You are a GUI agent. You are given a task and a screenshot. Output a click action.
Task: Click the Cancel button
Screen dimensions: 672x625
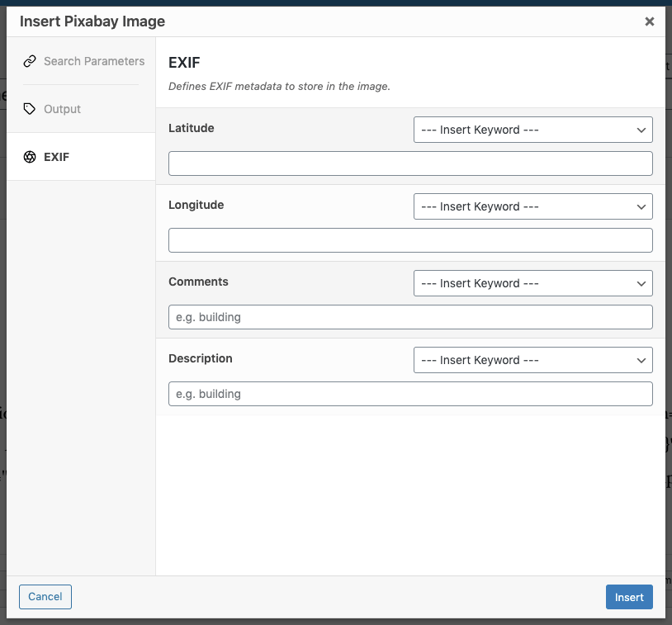45,597
